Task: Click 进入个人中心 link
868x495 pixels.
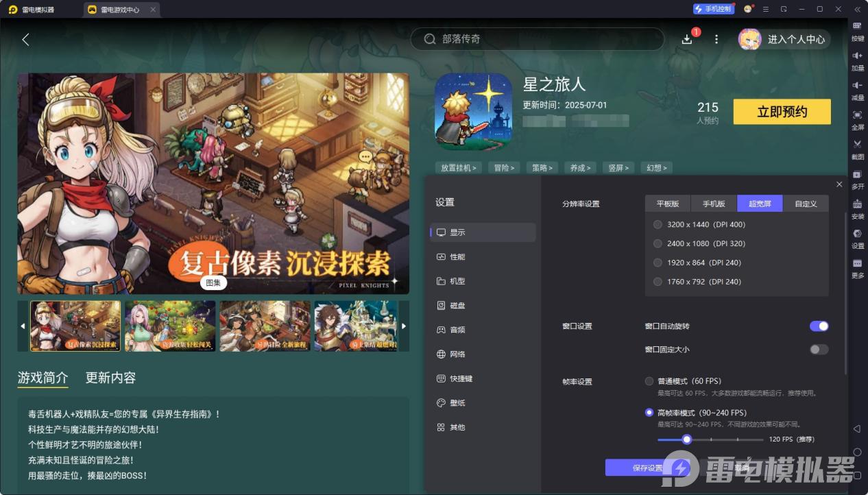Action: coord(796,39)
